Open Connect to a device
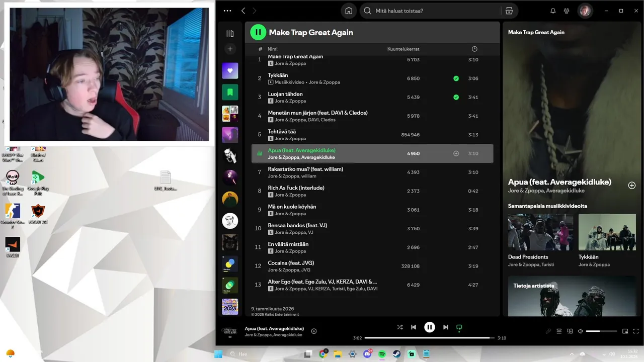The height and width of the screenshot is (362, 644). pyautogui.click(x=570, y=331)
